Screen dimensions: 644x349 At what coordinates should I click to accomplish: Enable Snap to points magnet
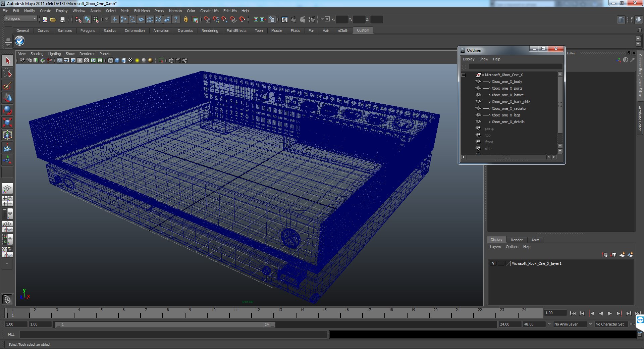(225, 19)
